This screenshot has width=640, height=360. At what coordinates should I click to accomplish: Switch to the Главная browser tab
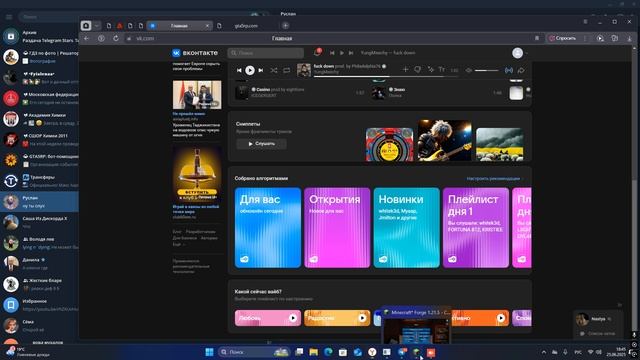179,26
